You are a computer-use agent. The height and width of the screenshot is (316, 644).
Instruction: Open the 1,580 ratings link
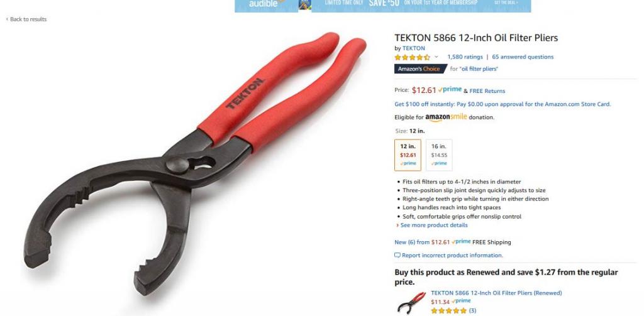465,57
